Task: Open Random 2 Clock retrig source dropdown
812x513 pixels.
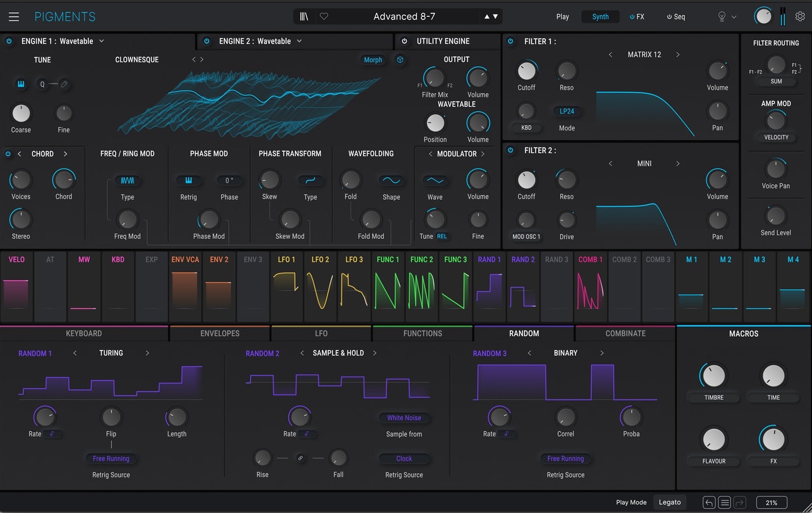Action: coord(404,458)
